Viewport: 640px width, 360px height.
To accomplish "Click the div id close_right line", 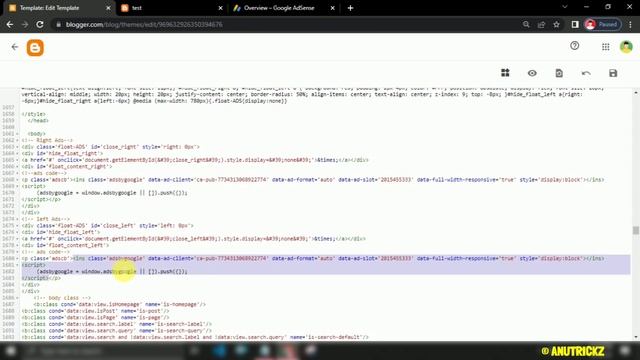I will [x=110, y=147].
